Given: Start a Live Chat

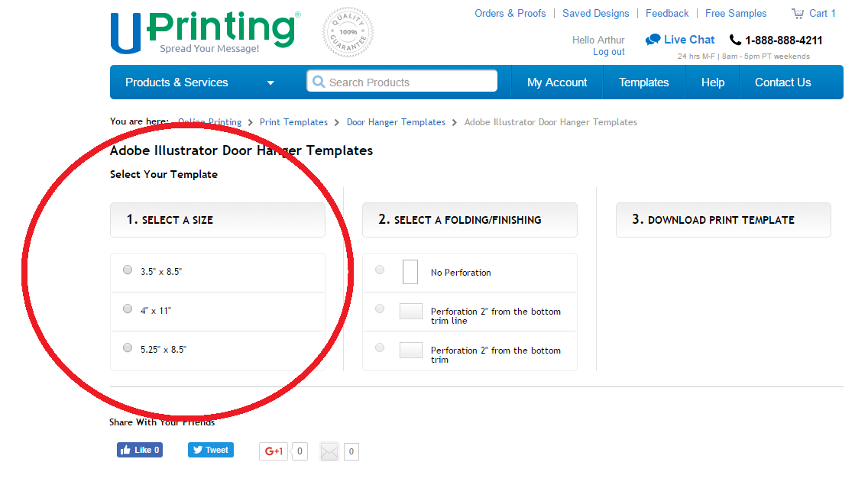Looking at the screenshot, I should [689, 40].
